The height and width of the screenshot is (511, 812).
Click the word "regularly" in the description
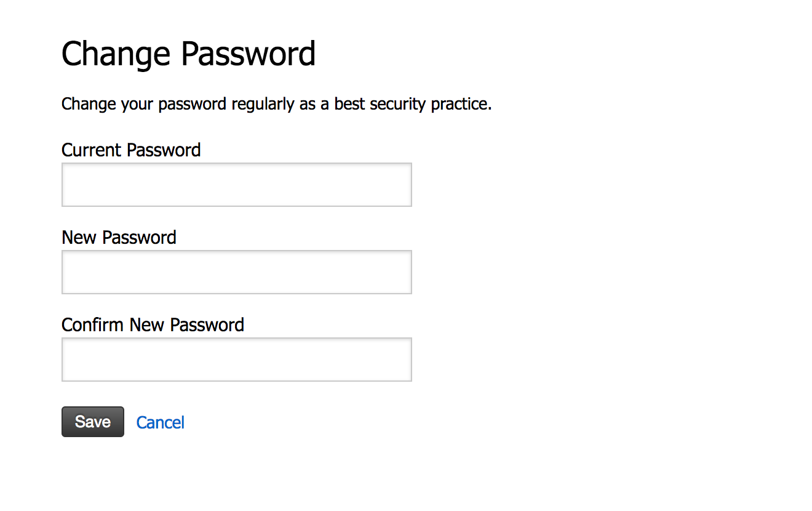point(263,105)
